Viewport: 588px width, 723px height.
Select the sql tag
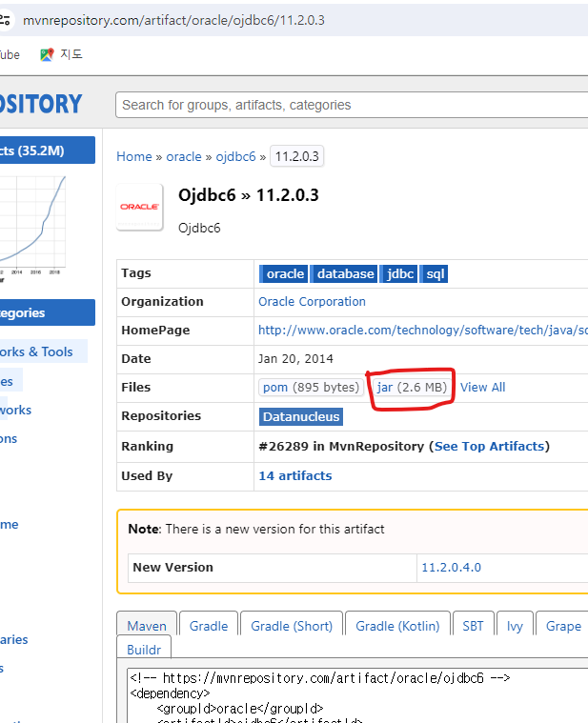click(x=435, y=274)
